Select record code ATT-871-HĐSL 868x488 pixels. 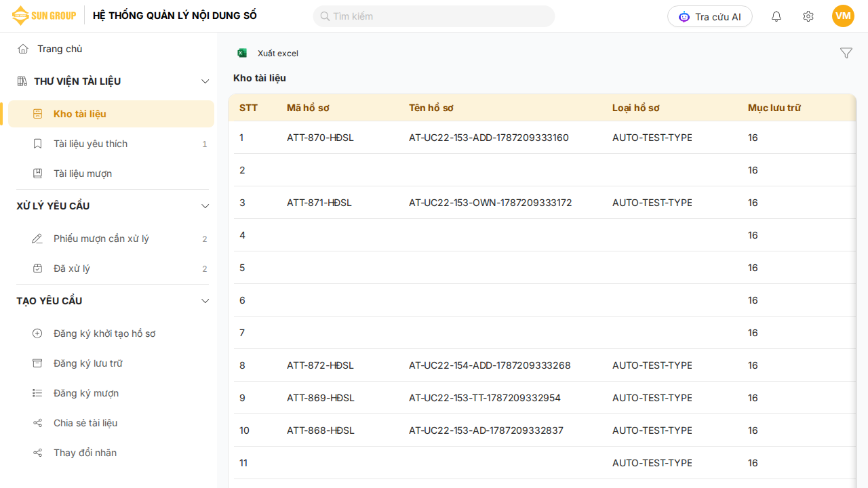tap(319, 203)
